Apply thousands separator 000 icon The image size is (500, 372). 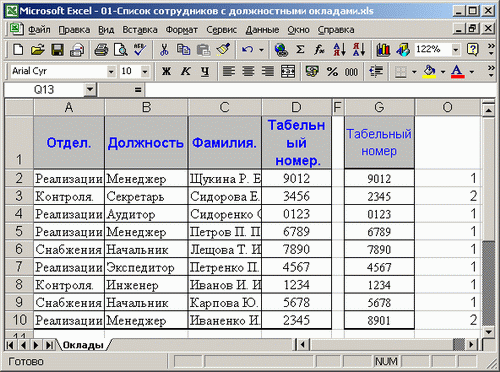[x=351, y=71]
